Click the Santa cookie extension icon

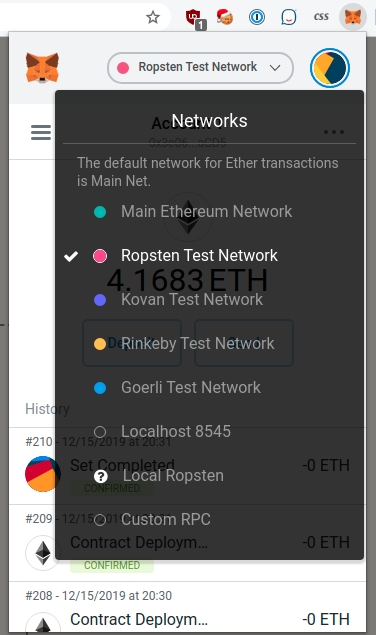point(224,17)
